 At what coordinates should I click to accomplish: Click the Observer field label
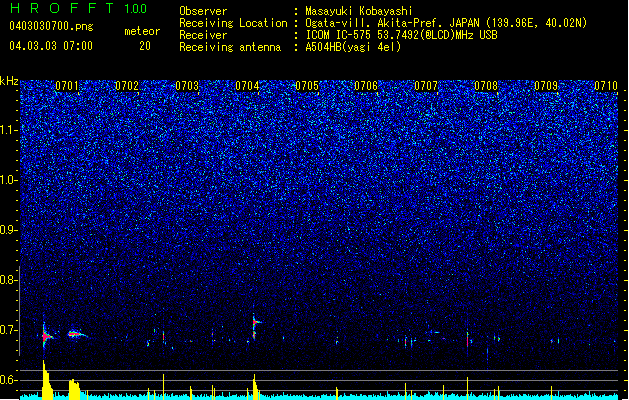tap(203, 11)
